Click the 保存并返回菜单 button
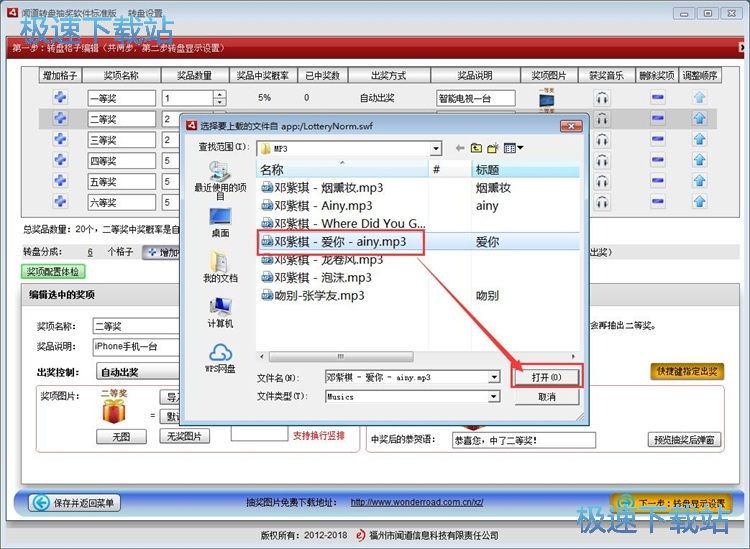The height and width of the screenshot is (549, 750). [x=75, y=503]
